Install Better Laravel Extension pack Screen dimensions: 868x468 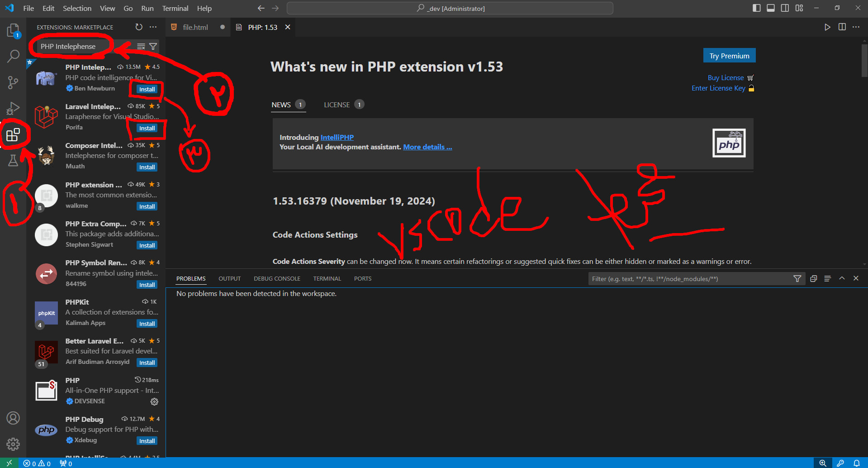click(147, 363)
